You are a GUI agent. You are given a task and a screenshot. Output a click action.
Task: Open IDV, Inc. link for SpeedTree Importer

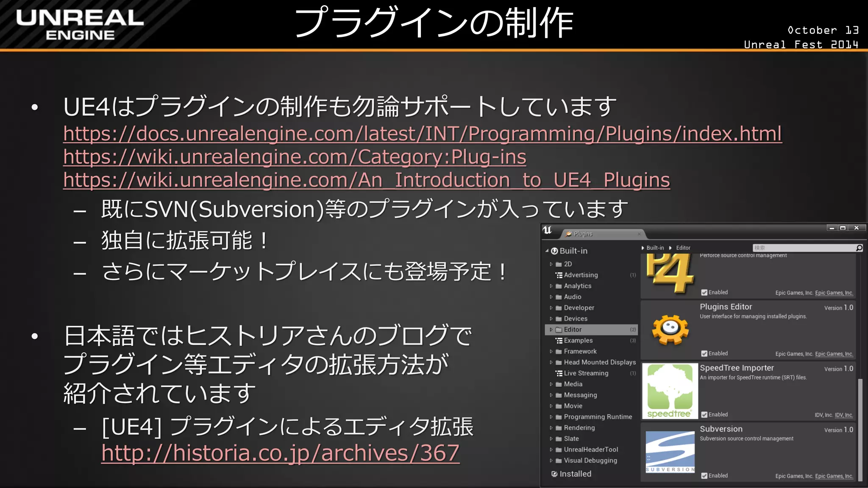(844, 415)
